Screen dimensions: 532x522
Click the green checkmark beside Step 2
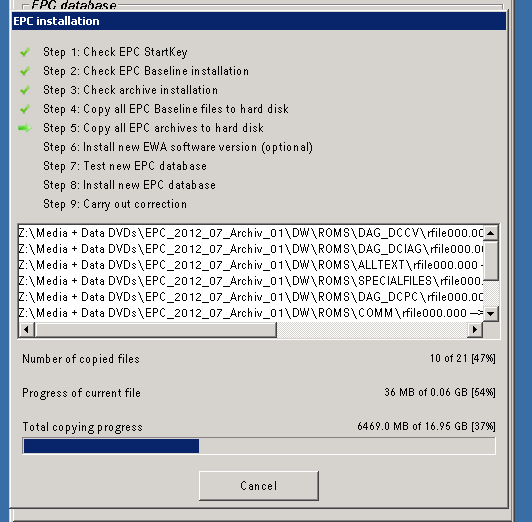coord(25,71)
